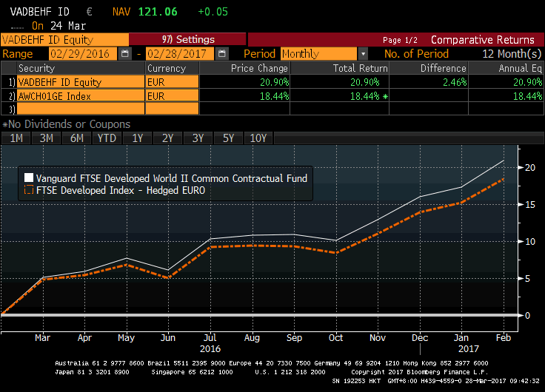Click the Comparative Returns title

[483, 40]
